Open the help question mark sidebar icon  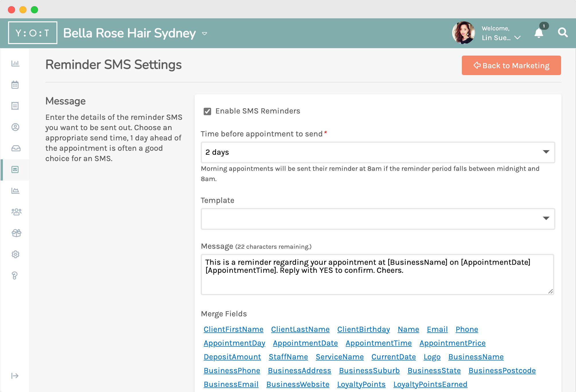coord(15,275)
